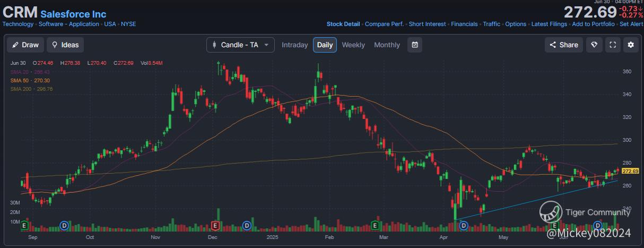Viewport: 644px width, 248px height.
Task: Click the H276.38 high value
Action: [69, 63]
